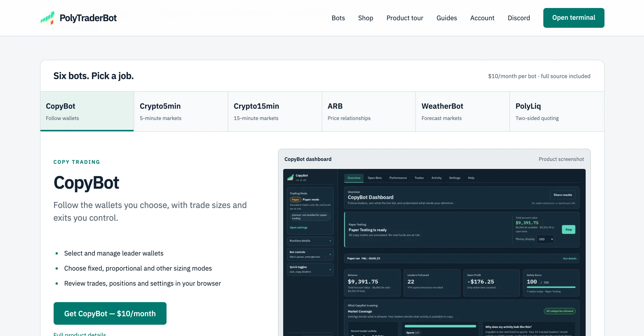Click the Trades tab in dashboard
The width and height of the screenshot is (644, 336).
(419, 178)
